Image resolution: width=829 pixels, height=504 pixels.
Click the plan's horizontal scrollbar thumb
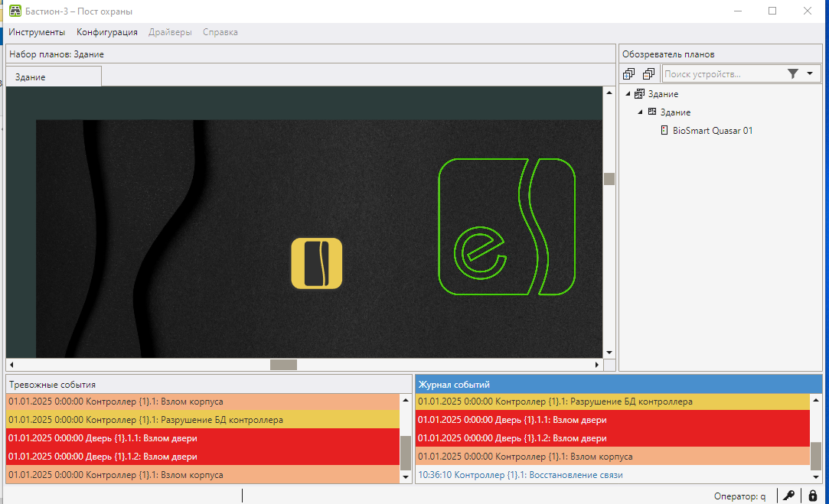(x=283, y=365)
